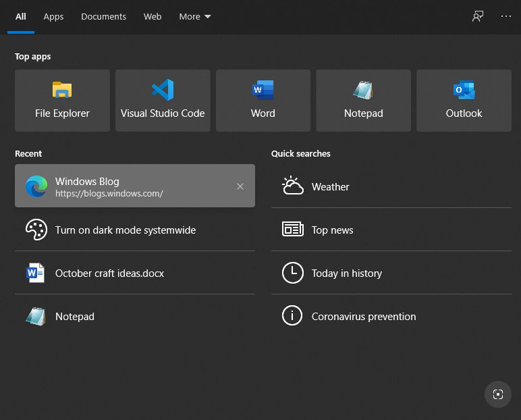Image resolution: width=521 pixels, height=420 pixels.
Task: Click the Word document icon for October craft ideas
Action: click(x=35, y=273)
